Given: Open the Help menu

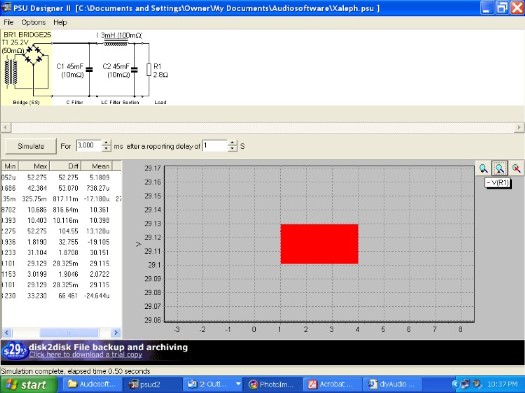Looking at the screenshot, I should [60, 22].
